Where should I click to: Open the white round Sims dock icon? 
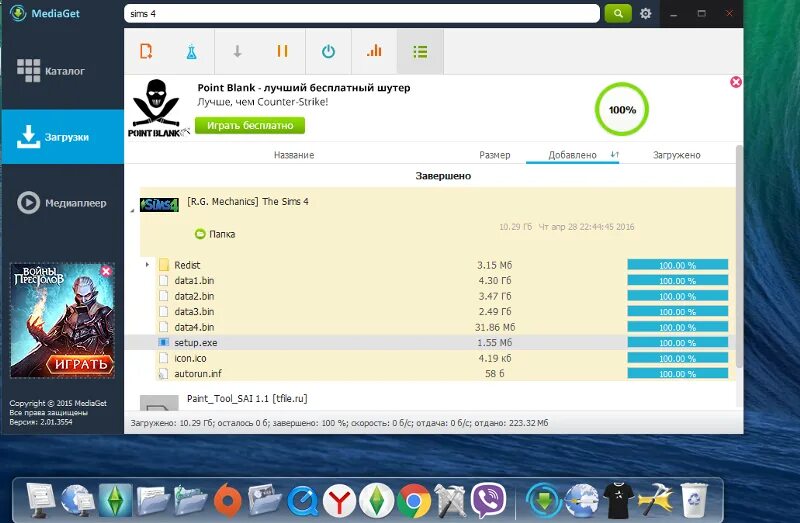(377, 501)
